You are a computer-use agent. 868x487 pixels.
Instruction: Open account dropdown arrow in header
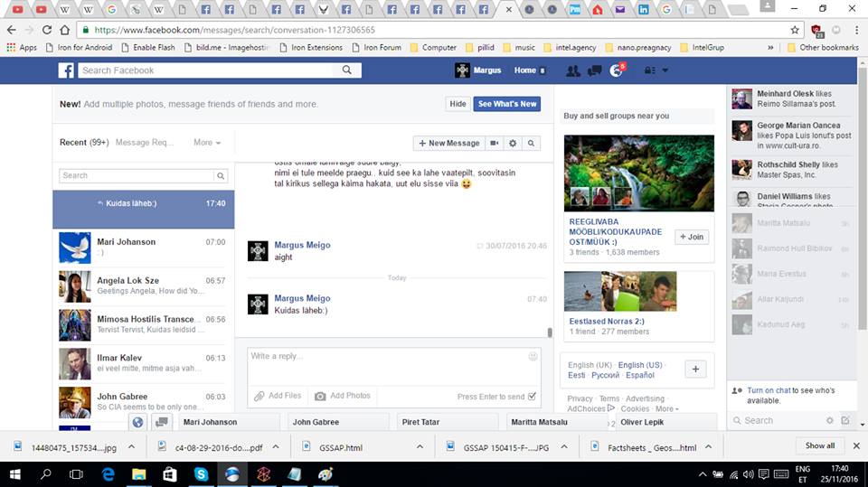(665, 70)
